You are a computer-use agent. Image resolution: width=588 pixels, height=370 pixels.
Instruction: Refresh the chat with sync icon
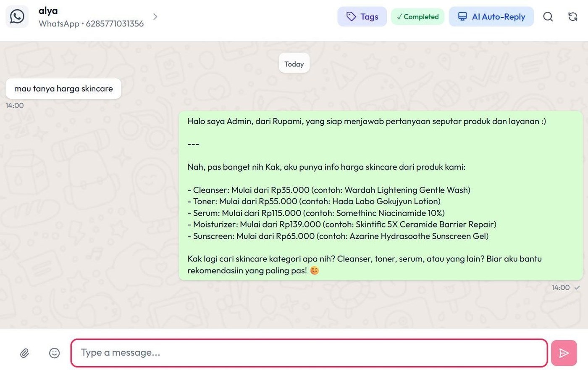coord(573,17)
